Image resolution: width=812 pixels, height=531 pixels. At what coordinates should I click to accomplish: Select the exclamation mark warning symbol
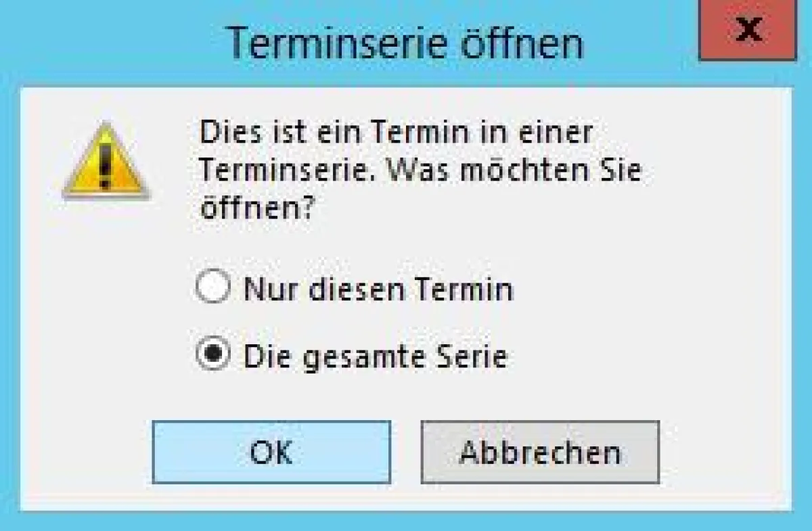[x=106, y=164]
